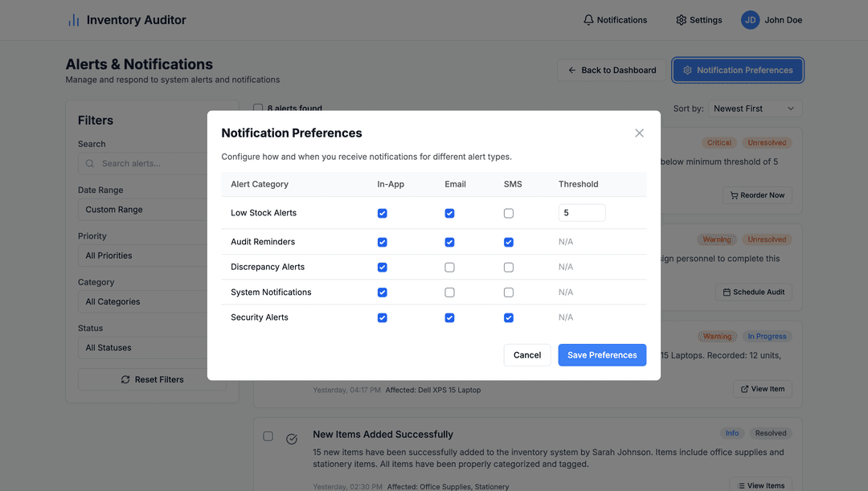Click the Notifications bell icon
This screenshot has width=868, height=491.
point(588,19)
